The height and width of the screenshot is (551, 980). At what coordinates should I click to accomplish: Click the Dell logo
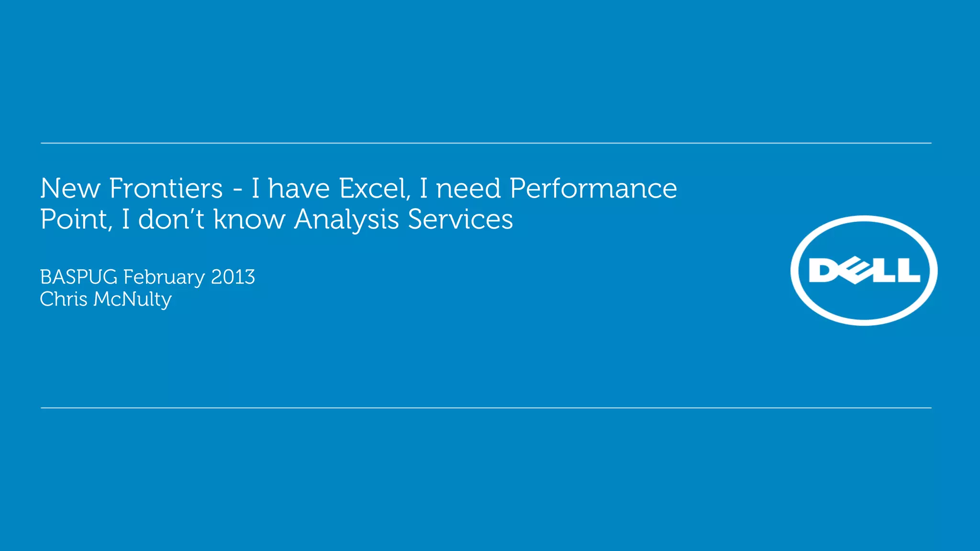[x=864, y=271]
